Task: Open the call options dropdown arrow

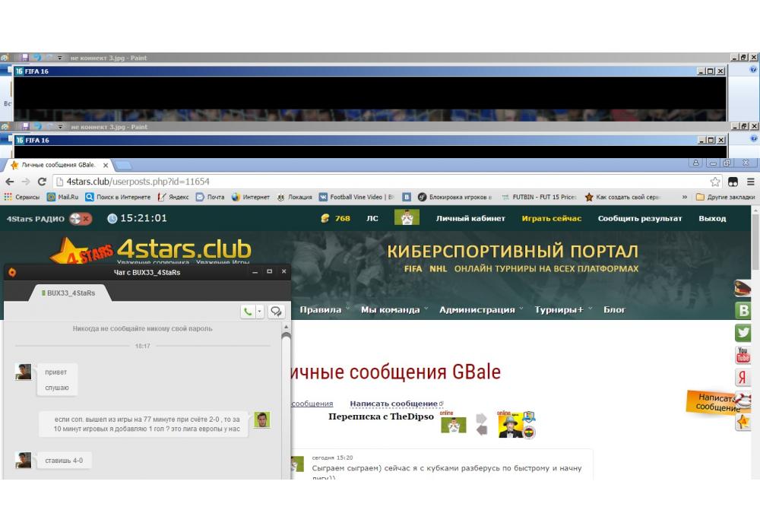Action: [260, 312]
